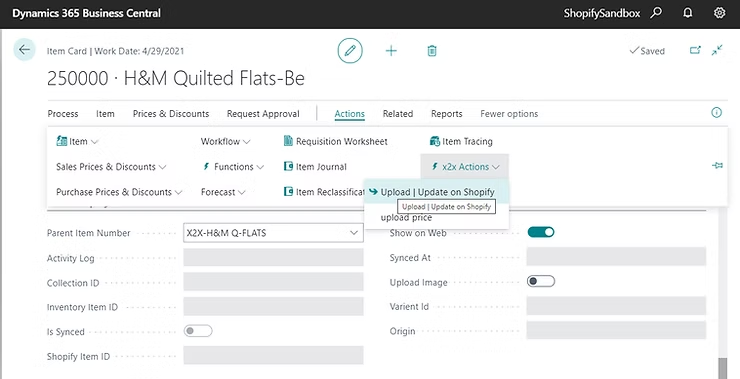The height and width of the screenshot is (379, 740).
Task: Click the Upload arrow icon
Action: (373, 192)
